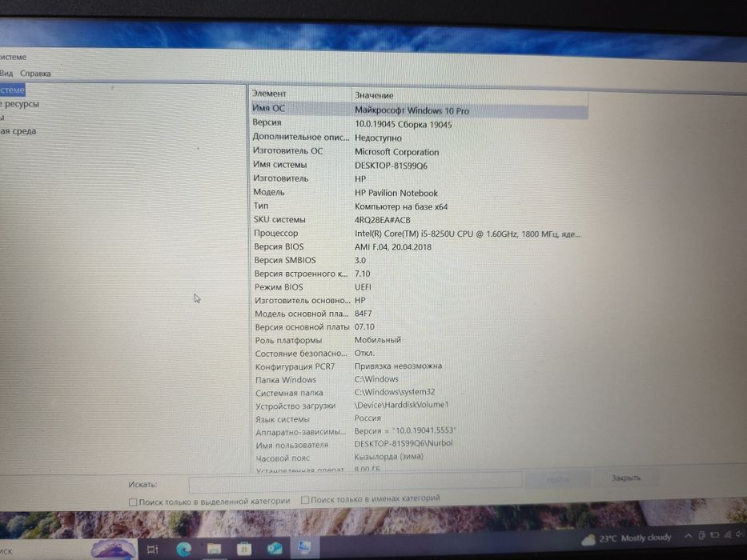
Task: Open the weather widget showing 23°C
Action: pos(626,538)
